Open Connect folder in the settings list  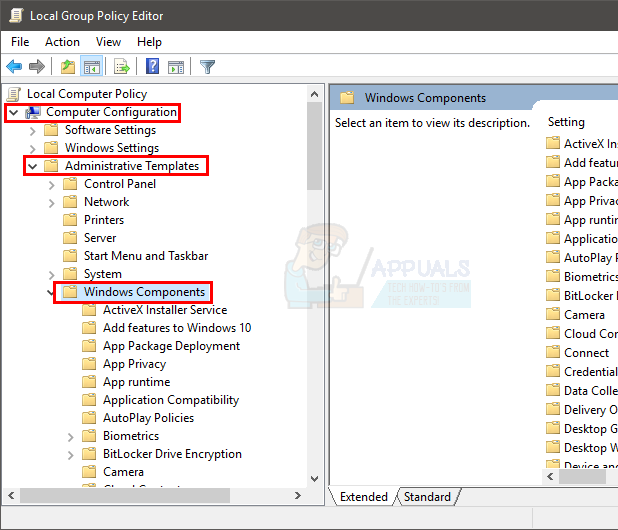(586, 353)
